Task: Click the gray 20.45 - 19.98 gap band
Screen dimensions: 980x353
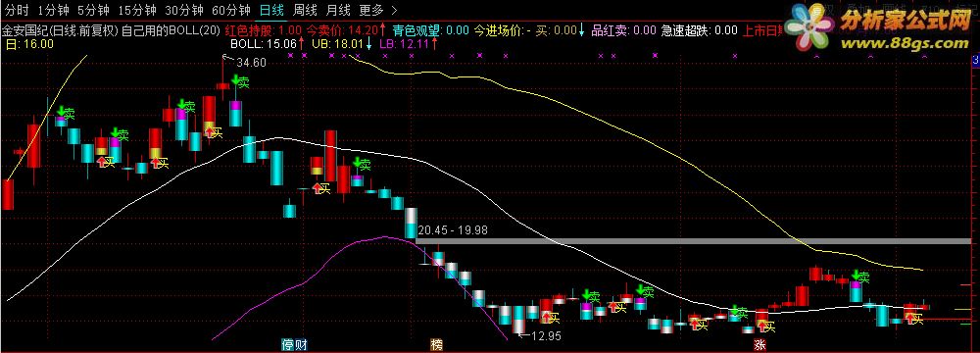Action: click(x=695, y=241)
